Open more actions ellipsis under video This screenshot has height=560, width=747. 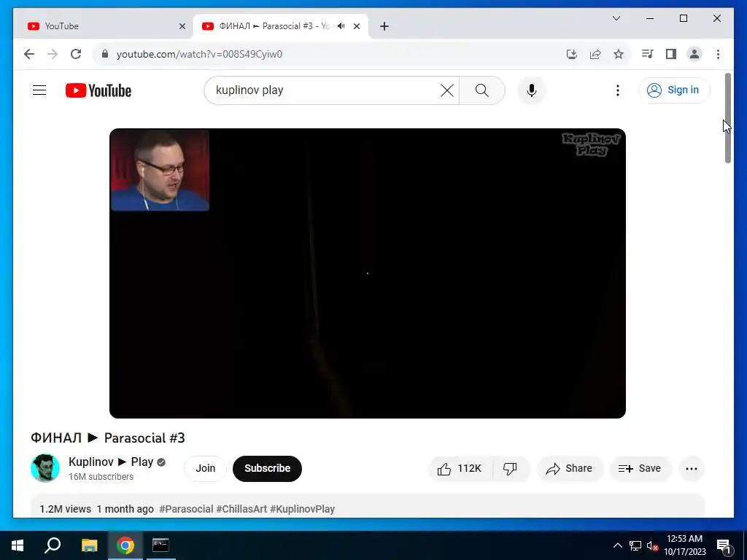click(x=692, y=469)
